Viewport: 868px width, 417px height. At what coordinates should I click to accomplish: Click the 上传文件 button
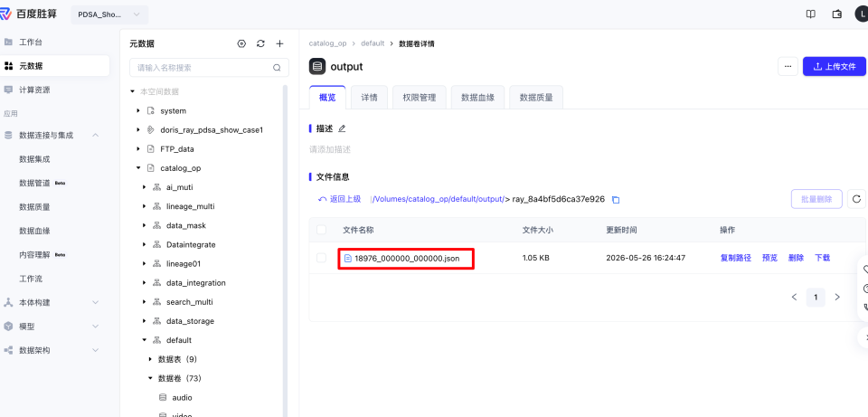point(835,66)
